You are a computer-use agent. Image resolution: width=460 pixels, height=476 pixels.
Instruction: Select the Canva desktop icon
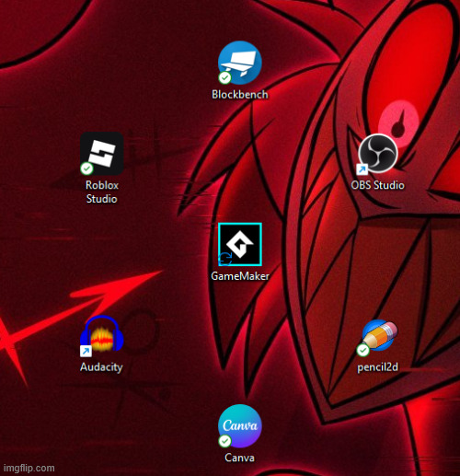(x=240, y=426)
